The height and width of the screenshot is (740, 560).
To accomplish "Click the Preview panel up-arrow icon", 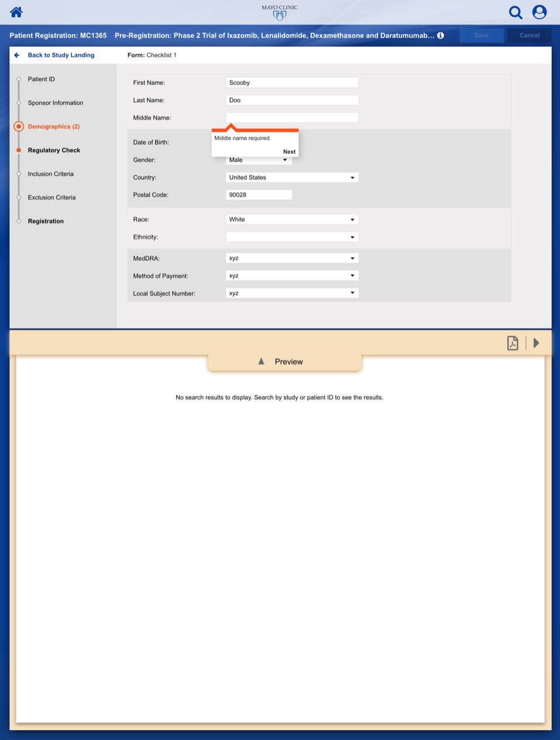I will point(262,362).
